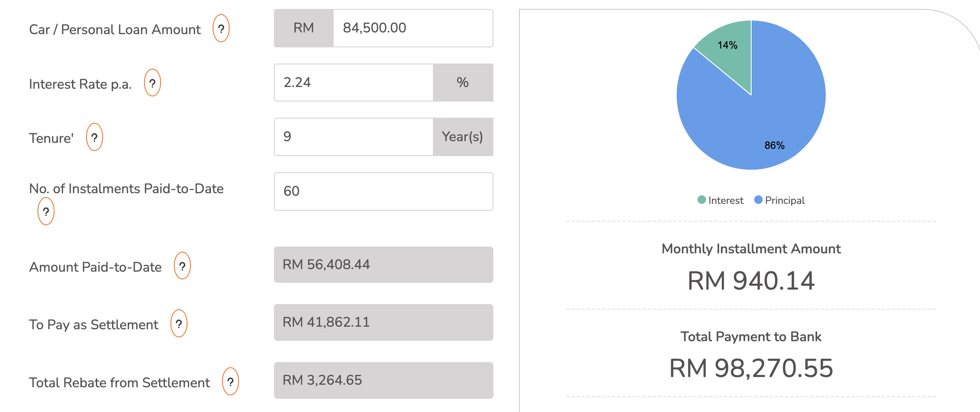Click the monthly installment value RM 940.14
The height and width of the screenshot is (412, 980).
point(751,281)
